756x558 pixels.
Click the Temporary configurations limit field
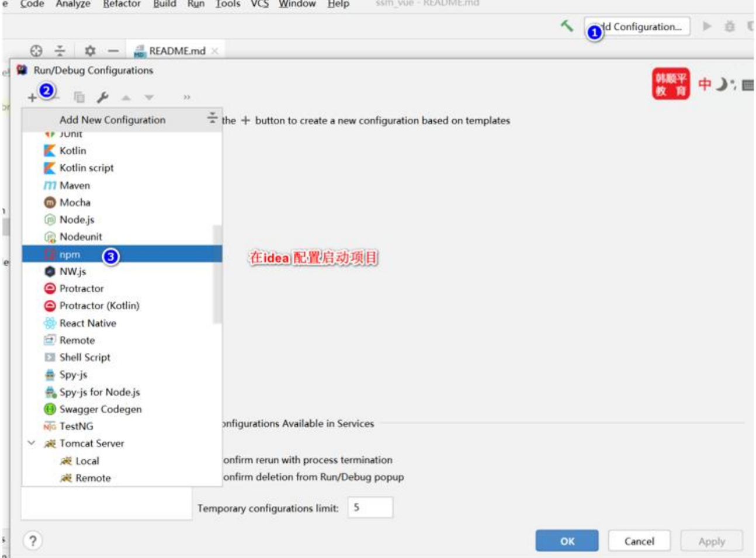pos(370,507)
